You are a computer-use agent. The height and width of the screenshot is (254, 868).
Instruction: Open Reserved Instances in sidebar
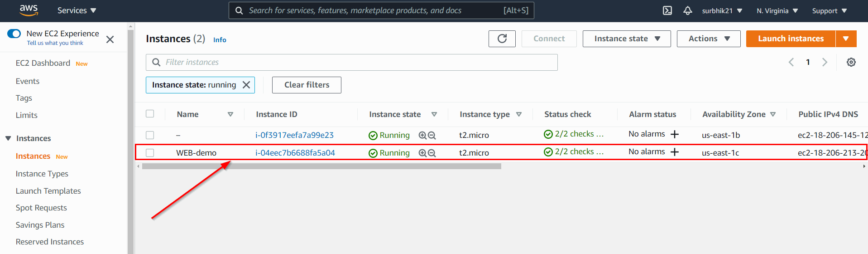50,242
